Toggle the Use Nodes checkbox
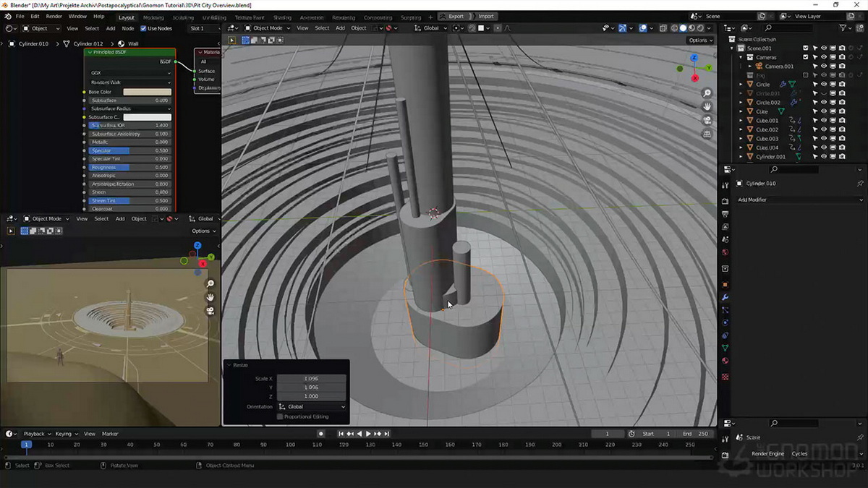Image resolution: width=868 pixels, height=488 pixels. [143, 28]
